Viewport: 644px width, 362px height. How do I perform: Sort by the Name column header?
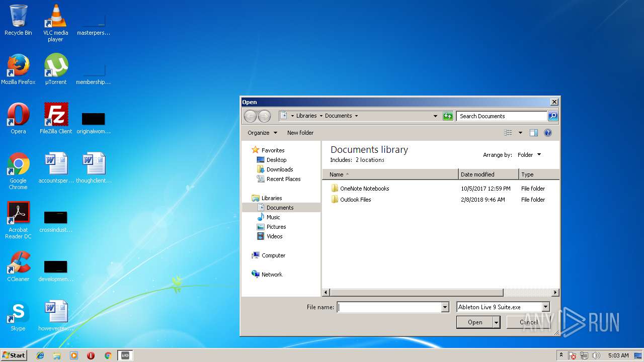point(390,174)
